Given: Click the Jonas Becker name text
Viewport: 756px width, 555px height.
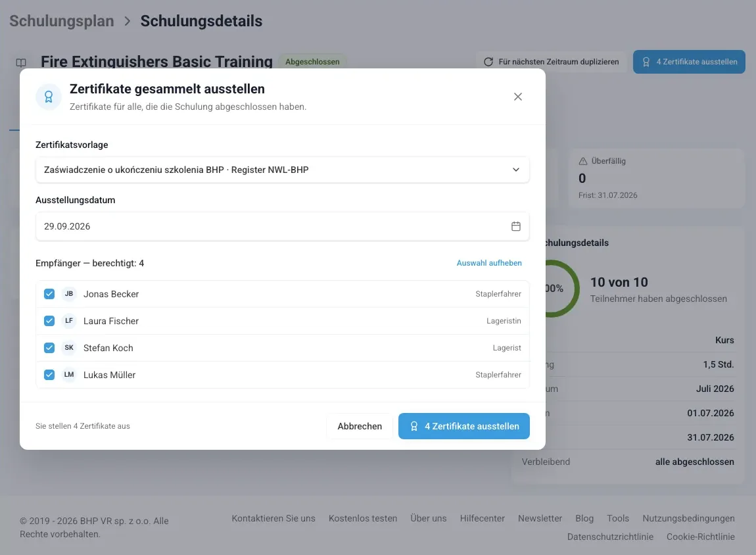Looking at the screenshot, I should point(111,294).
